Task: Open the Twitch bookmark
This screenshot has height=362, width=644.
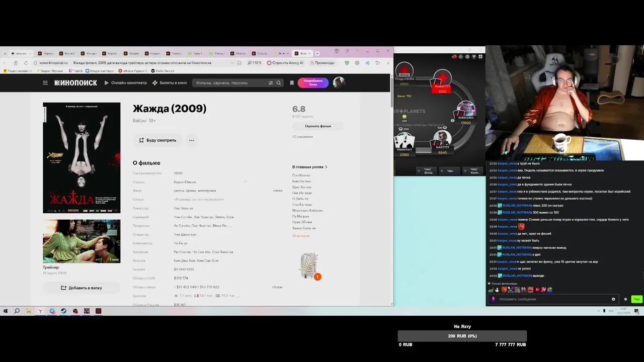Action: [76, 71]
